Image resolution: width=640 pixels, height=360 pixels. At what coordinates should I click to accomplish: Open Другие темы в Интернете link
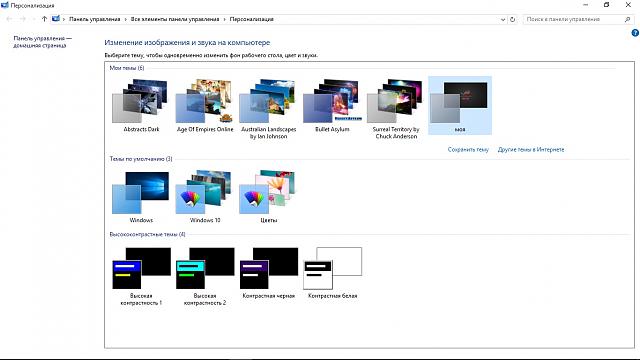click(x=531, y=149)
